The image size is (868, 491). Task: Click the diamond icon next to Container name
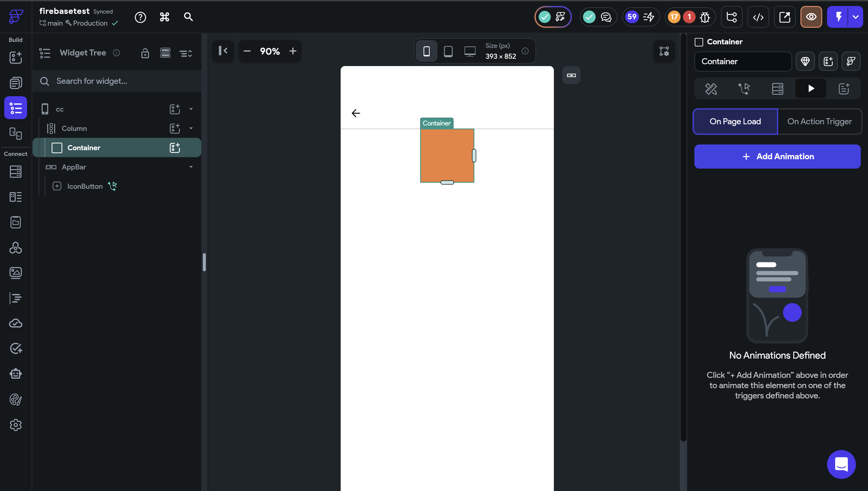pyautogui.click(x=805, y=62)
